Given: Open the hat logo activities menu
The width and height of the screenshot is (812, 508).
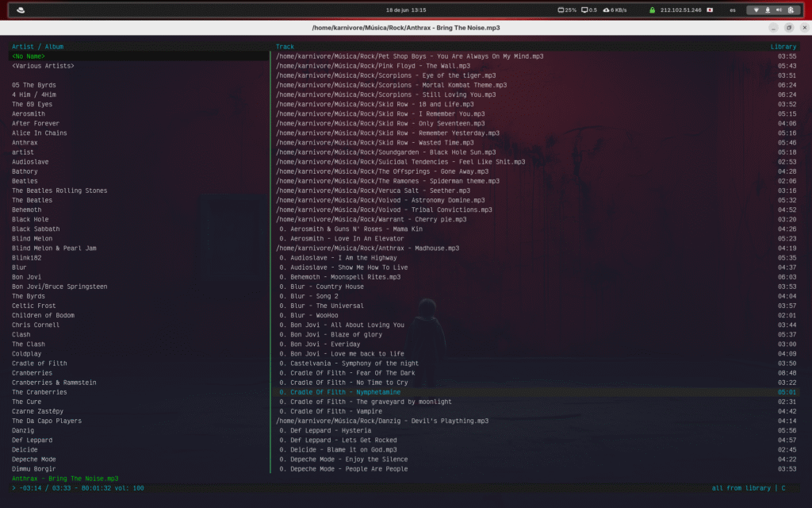Looking at the screenshot, I should tap(21, 10).
